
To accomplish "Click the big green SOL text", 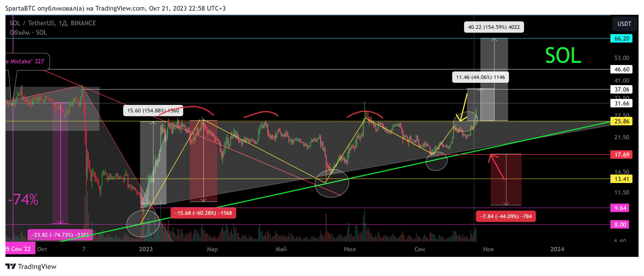I will (x=563, y=55).
